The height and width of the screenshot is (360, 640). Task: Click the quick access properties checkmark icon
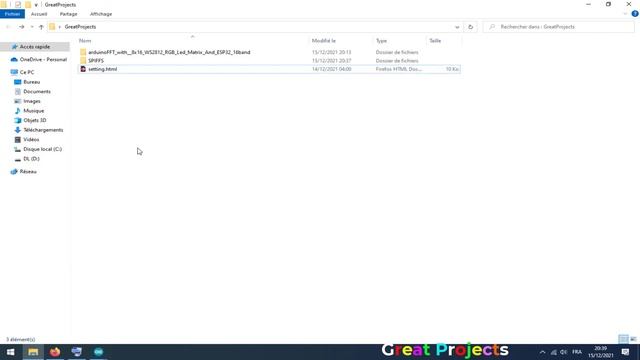tap(18, 4)
